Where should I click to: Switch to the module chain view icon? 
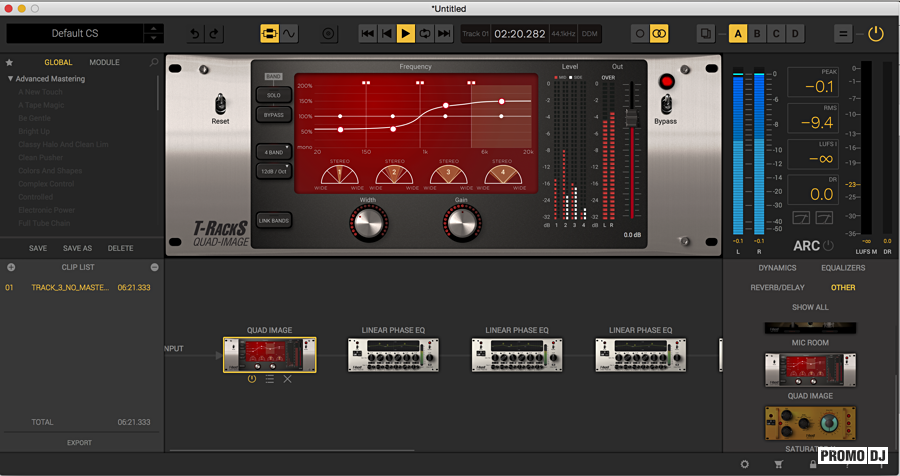[269, 34]
